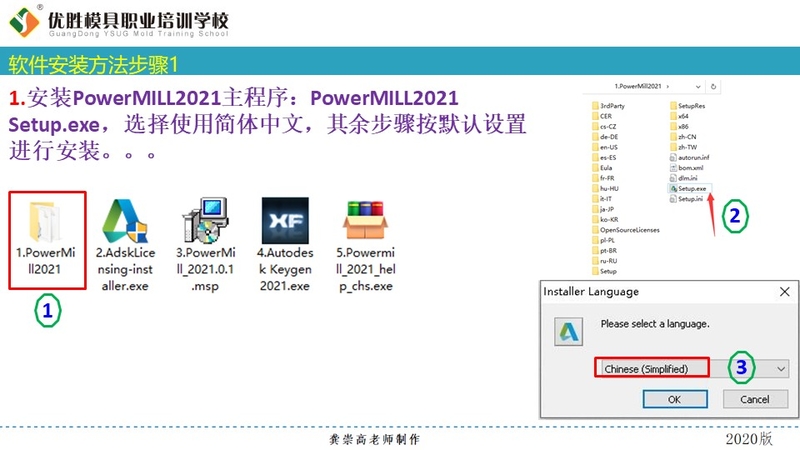This screenshot has width=800, height=450.
Task: Click the autorun.inf file
Action: coord(693,157)
